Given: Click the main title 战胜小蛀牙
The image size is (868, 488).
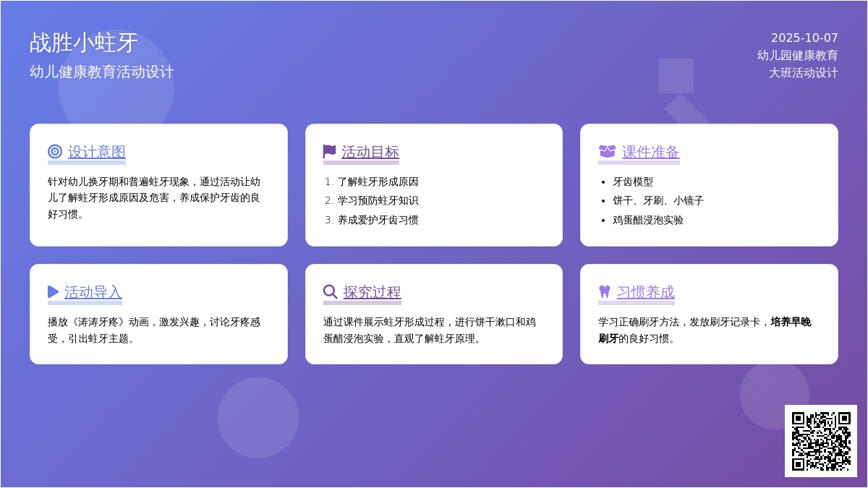Looking at the screenshot, I should 84,43.
